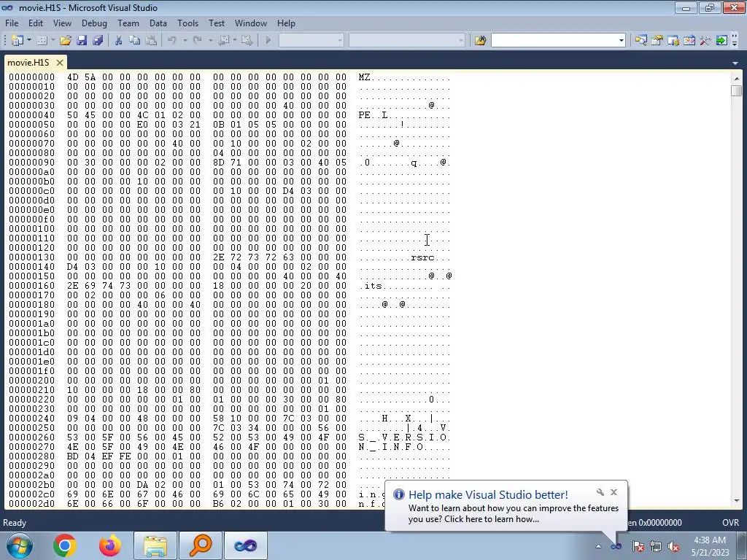Open the toolbar overflow options arrow
The height and width of the screenshot is (560, 747).
click(x=735, y=42)
